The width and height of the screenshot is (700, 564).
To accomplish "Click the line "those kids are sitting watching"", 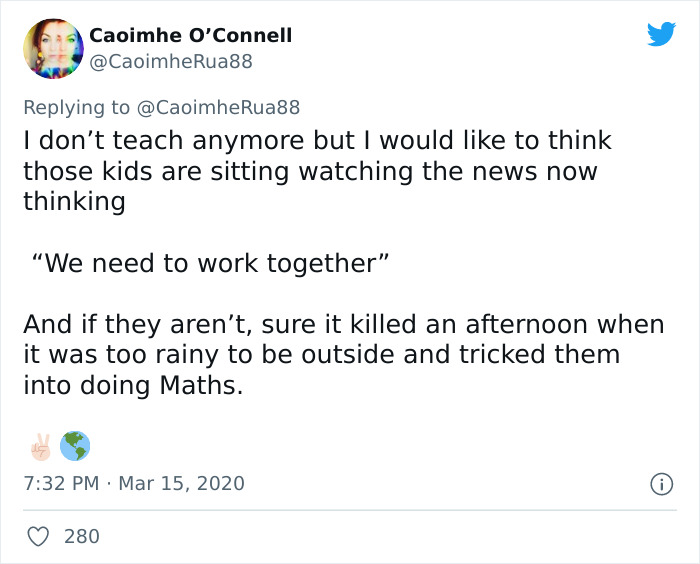I will coord(309,171).
